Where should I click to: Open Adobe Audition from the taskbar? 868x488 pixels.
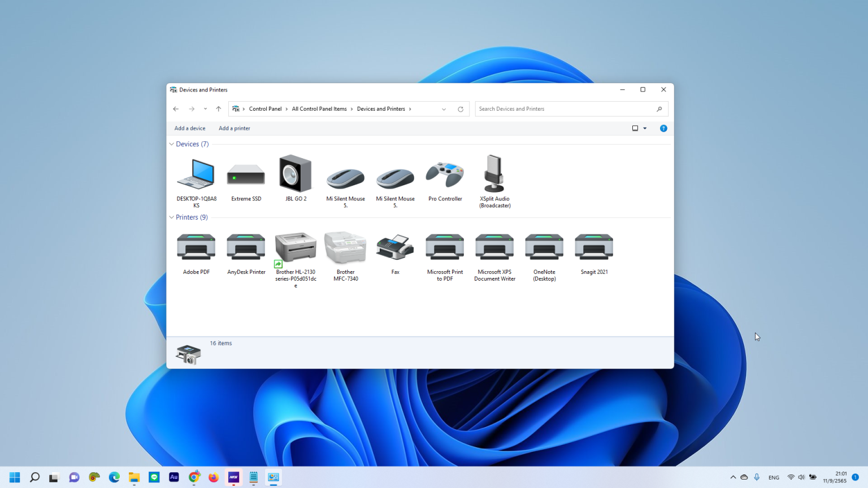click(174, 477)
